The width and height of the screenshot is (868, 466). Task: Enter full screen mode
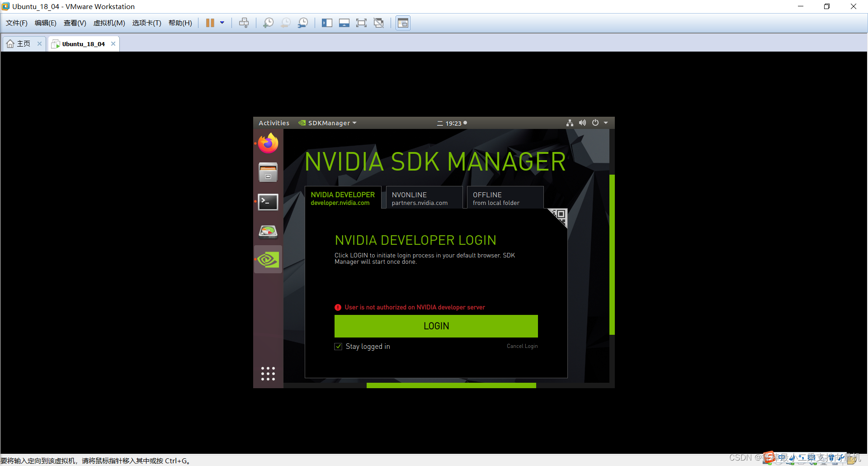coord(361,23)
